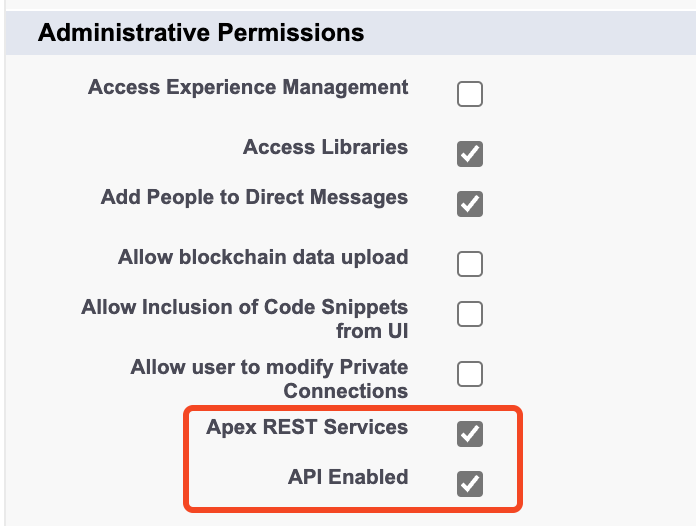Enable Allow user to modify Private Connections
Viewport: 696px width, 526px height.
470,374
